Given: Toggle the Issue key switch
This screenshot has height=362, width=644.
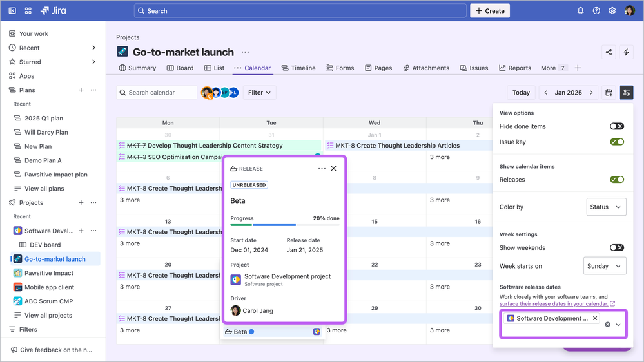Looking at the screenshot, I should pyautogui.click(x=616, y=142).
